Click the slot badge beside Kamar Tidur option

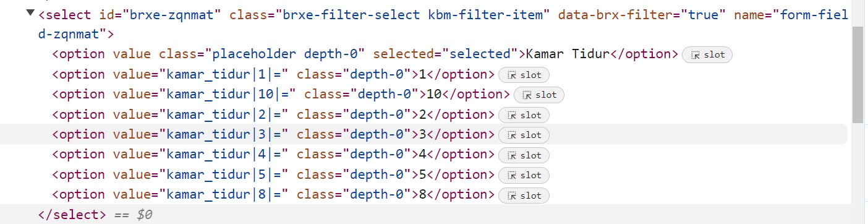coord(707,54)
